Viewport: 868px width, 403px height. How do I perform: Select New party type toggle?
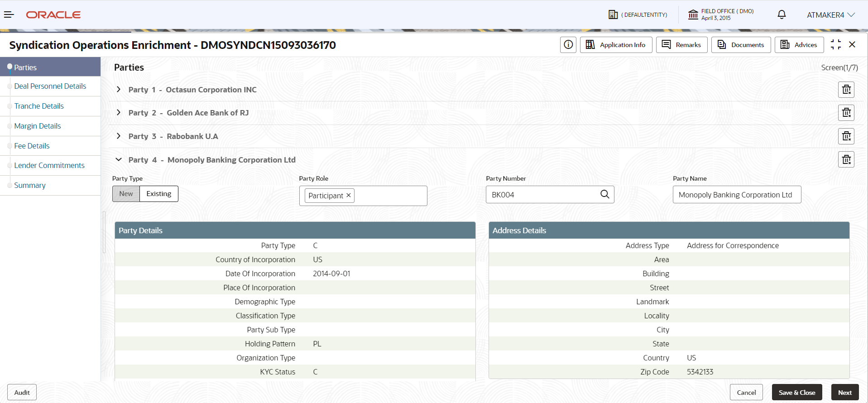(x=126, y=194)
